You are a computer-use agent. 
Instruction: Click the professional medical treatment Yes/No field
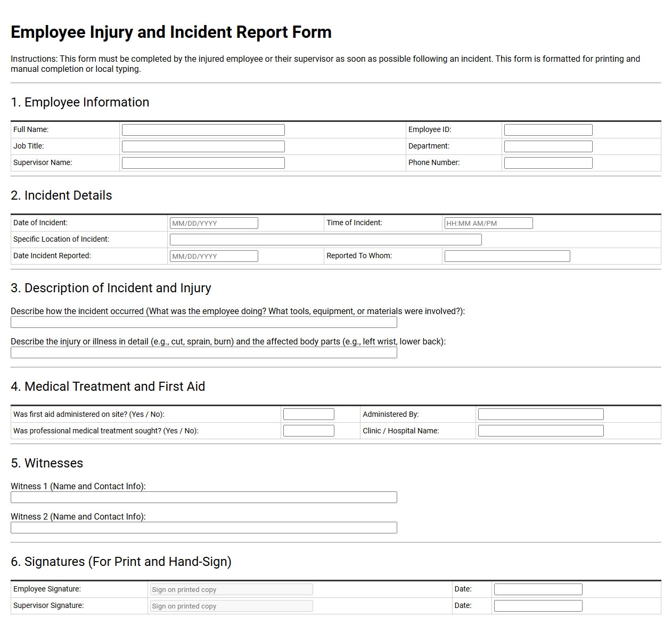pyautogui.click(x=309, y=431)
